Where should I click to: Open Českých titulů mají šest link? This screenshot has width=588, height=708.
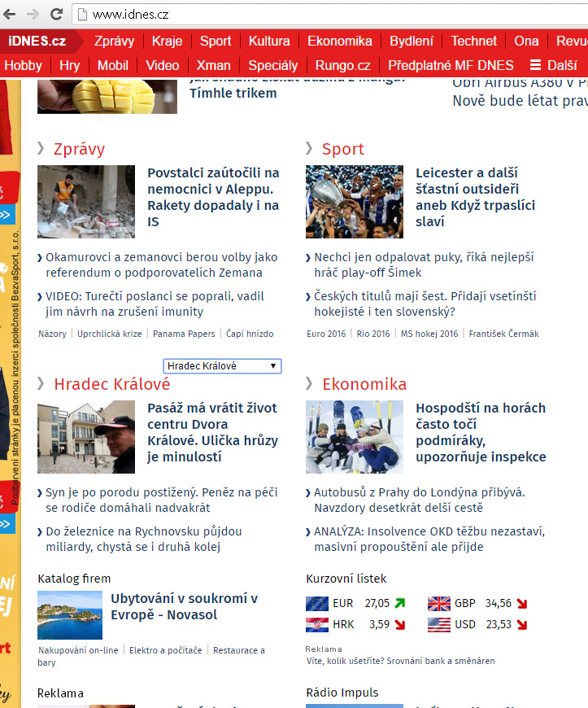[425, 304]
